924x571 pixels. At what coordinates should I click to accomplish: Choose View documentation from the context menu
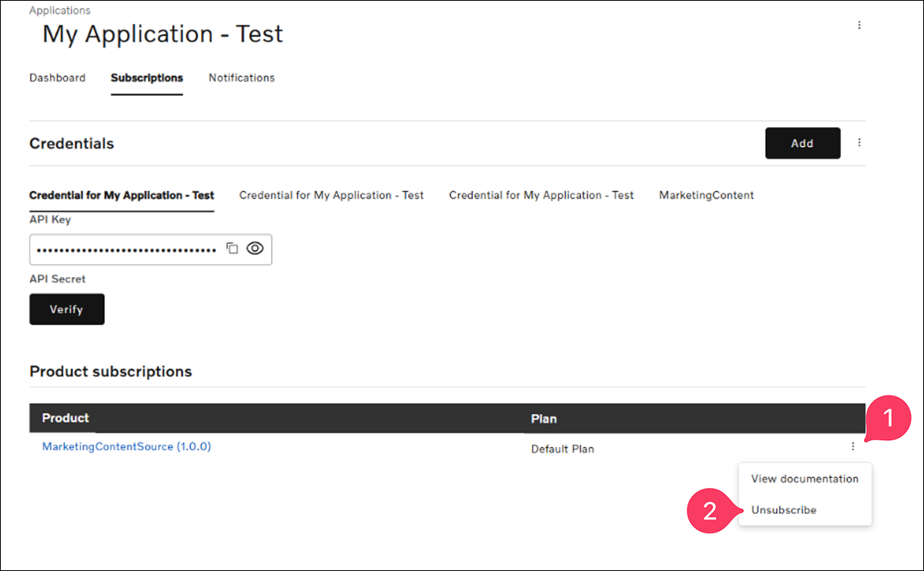click(805, 479)
